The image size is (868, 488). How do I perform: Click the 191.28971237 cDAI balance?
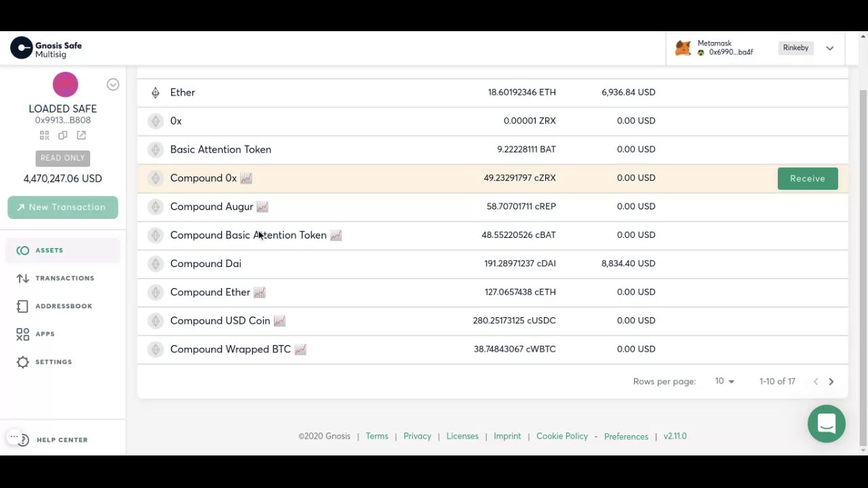pyautogui.click(x=520, y=264)
